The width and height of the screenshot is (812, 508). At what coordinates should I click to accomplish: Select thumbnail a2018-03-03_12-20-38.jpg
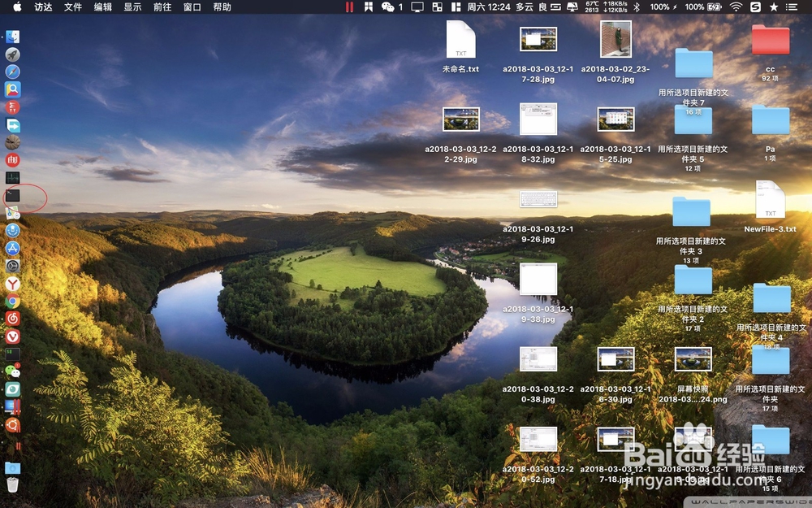pos(538,359)
